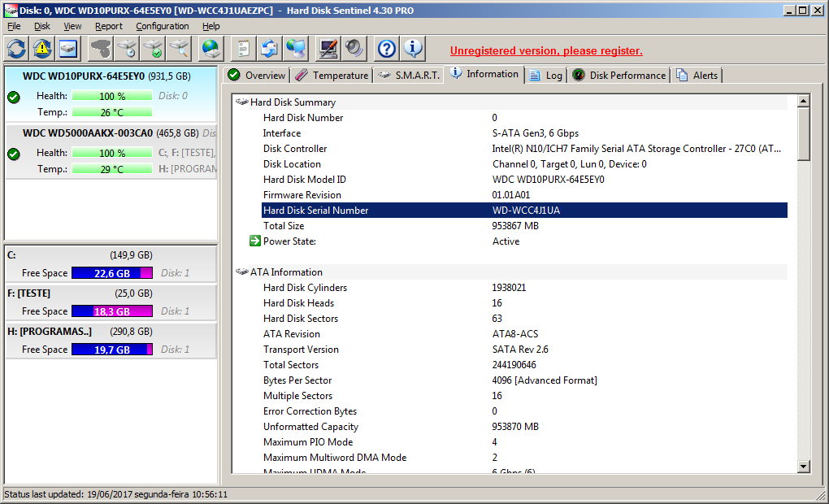Click the 19,7 GB free space bar
This screenshot has height=504, width=829.
[x=112, y=350]
